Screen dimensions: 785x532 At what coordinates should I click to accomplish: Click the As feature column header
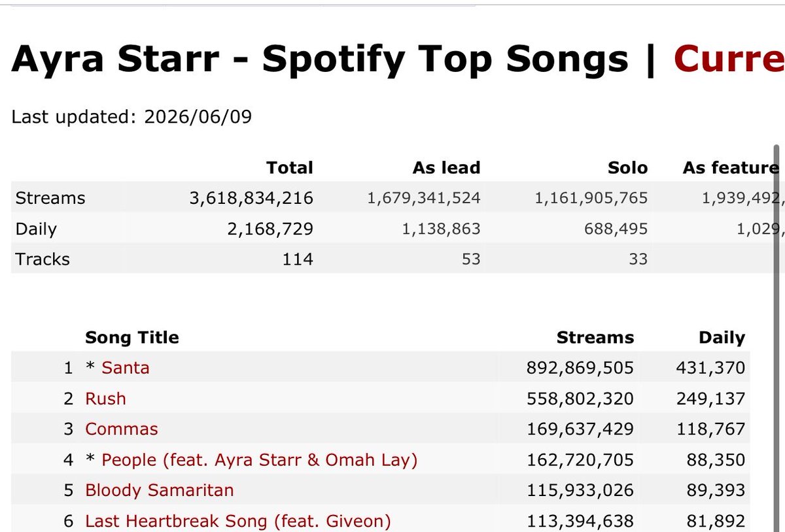731,168
